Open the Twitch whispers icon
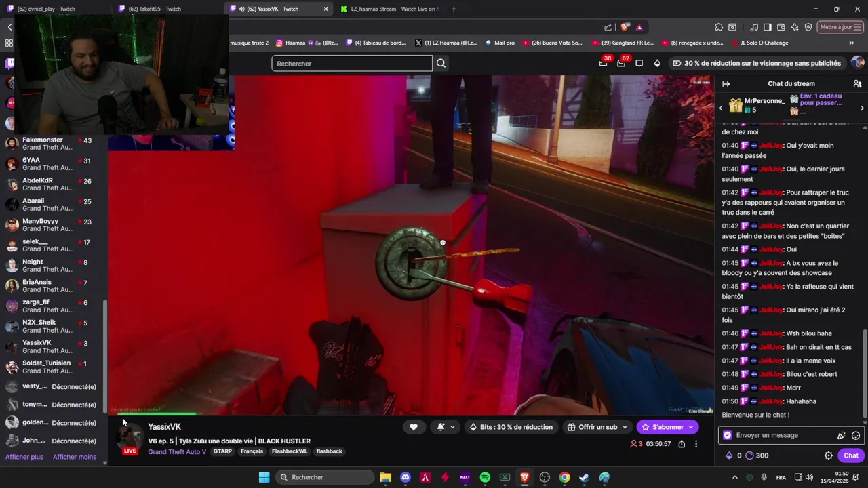The image size is (868, 488). (639, 63)
